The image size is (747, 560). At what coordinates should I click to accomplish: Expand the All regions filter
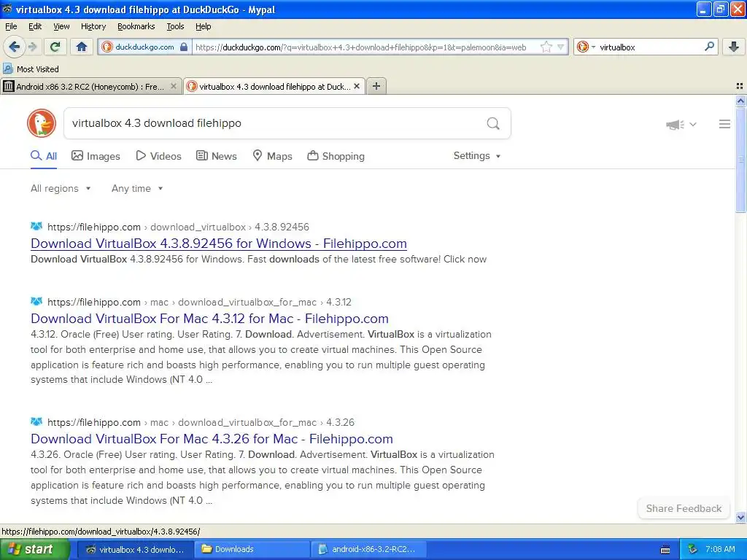(61, 188)
